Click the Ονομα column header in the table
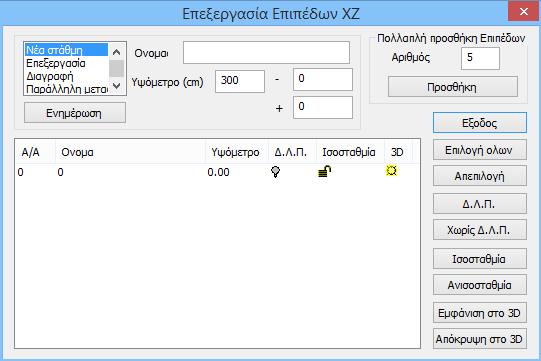 click(x=130, y=152)
